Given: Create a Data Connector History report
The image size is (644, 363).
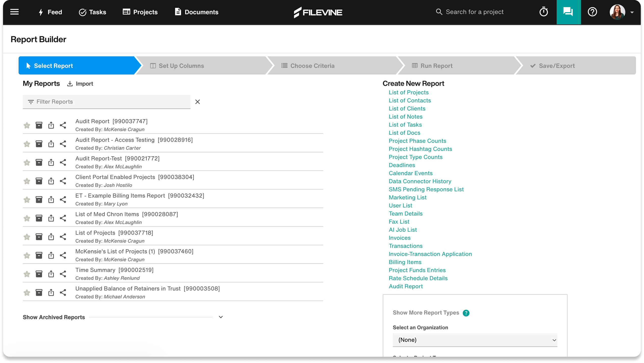Looking at the screenshot, I should [420, 181].
